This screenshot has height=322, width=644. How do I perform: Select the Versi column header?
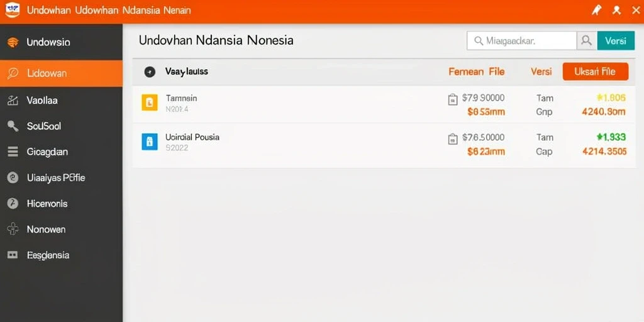coord(541,72)
